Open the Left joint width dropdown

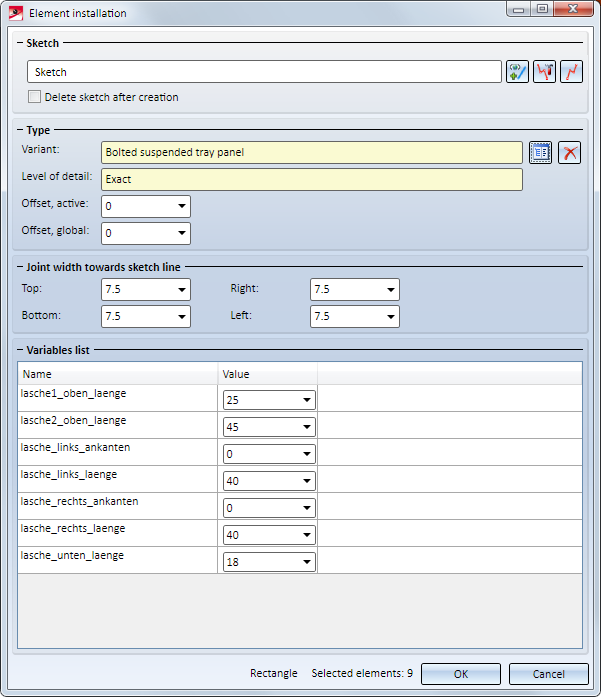tap(391, 317)
